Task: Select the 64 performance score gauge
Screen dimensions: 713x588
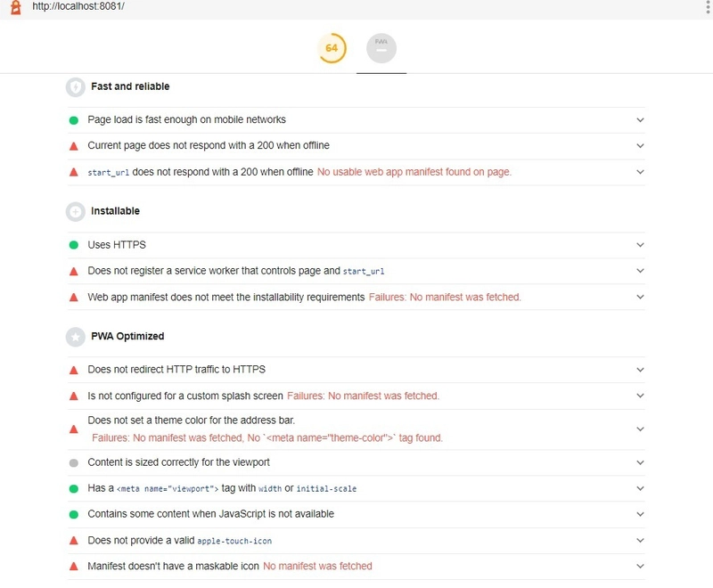Action: [332, 48]
